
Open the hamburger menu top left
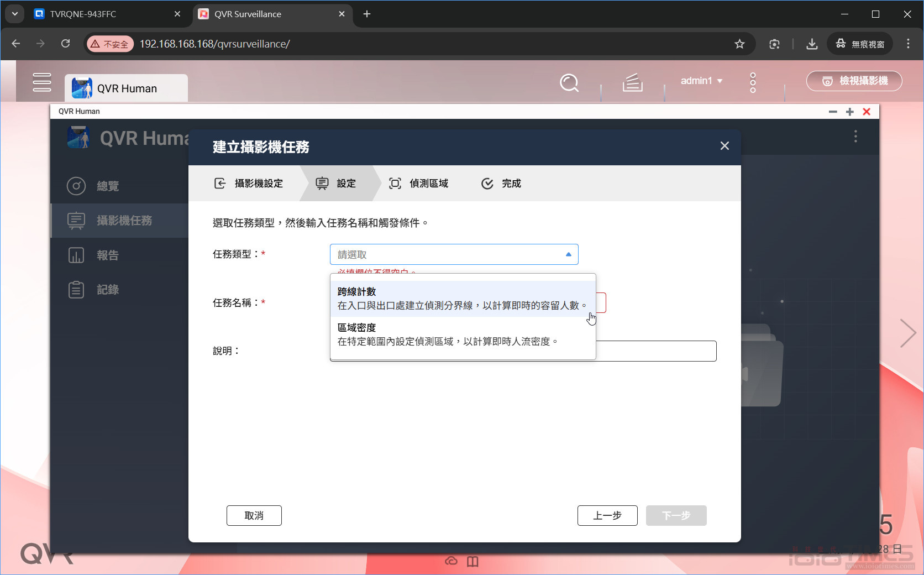(x=42, y=81)
